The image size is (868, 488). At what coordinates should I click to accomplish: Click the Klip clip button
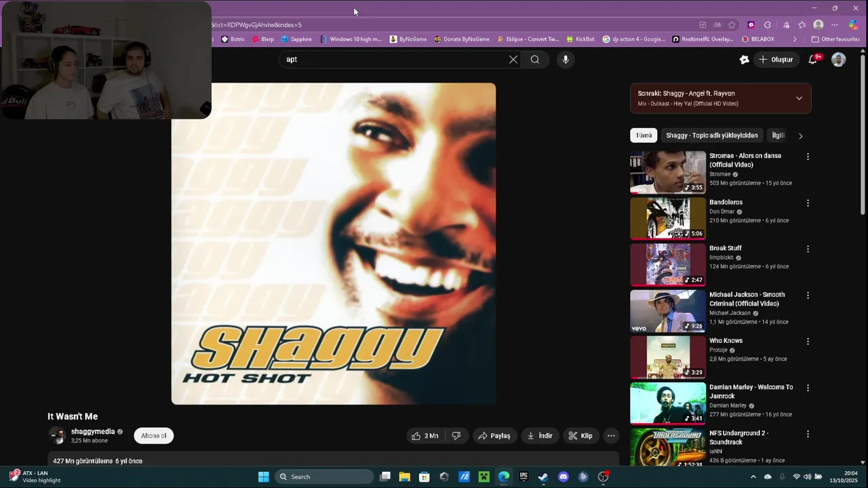click(580, 436)
